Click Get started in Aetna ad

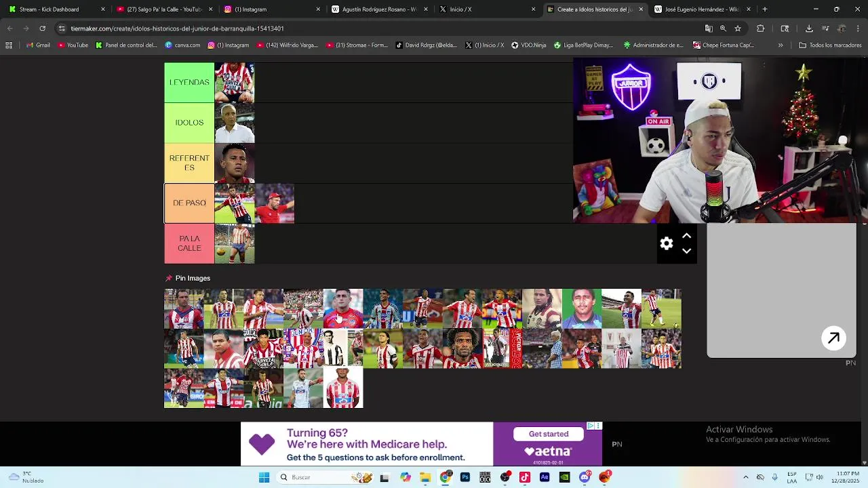pos(549,434)
